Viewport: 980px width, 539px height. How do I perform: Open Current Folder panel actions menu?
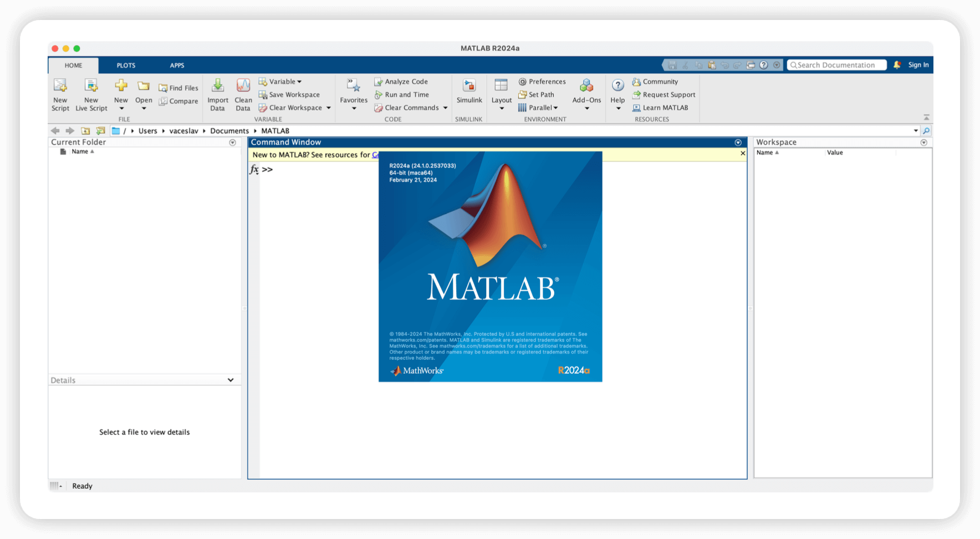tap(232, 143)
